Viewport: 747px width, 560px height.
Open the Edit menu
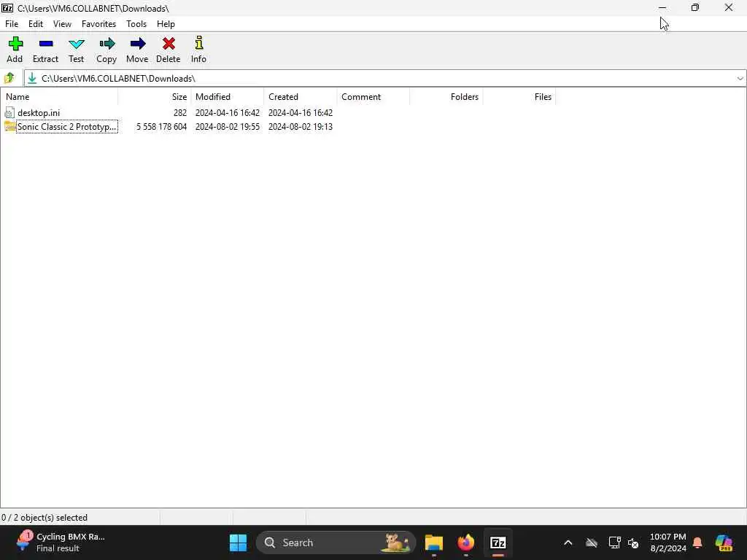35,24
